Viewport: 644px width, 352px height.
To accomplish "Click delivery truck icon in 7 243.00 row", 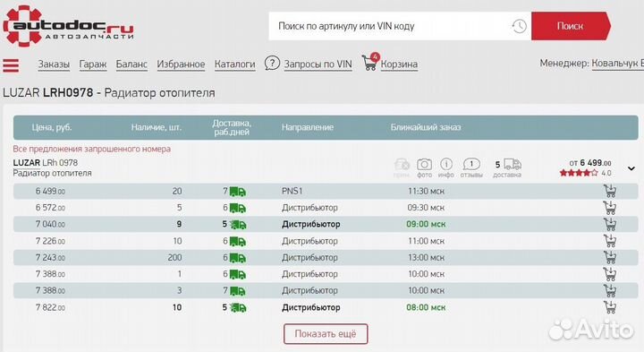I will coord(237,258).
